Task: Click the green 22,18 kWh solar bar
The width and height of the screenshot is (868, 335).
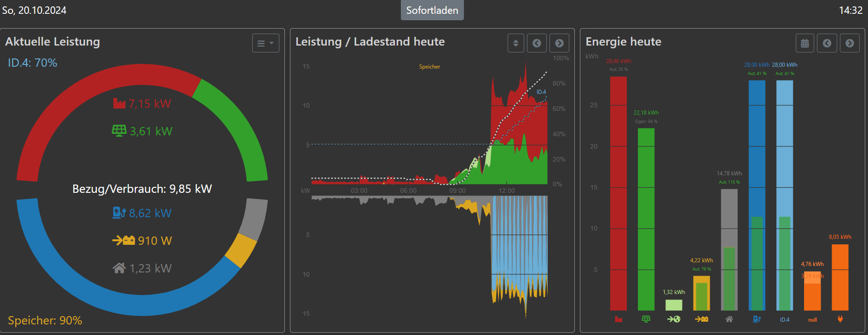Action: tap(646, 219)
